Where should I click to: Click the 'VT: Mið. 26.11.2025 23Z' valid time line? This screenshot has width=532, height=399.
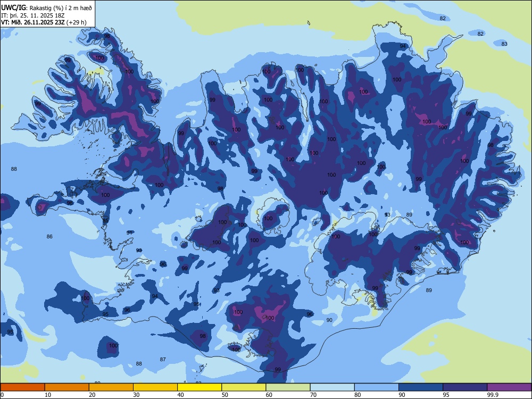(x=33, y=23)
